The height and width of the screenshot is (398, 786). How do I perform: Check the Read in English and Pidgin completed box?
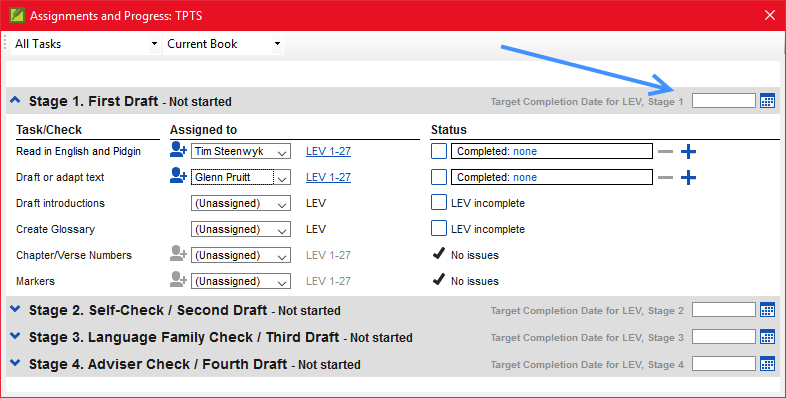click(x=439, y=151)
